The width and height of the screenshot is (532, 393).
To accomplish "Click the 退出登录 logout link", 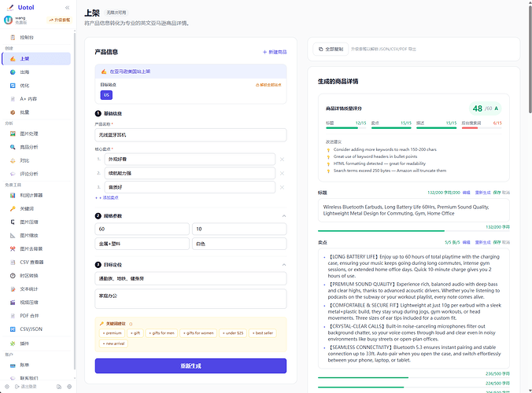I will click(x=25, y=387).
